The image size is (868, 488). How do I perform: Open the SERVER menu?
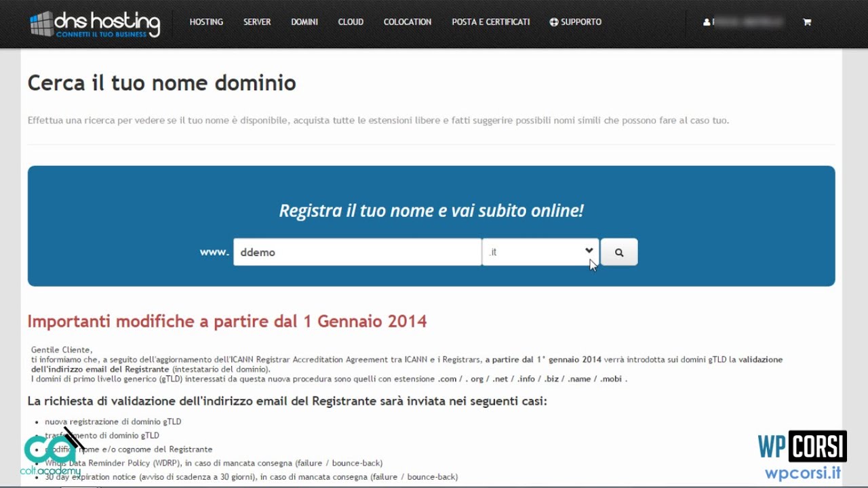pos(257,22)
